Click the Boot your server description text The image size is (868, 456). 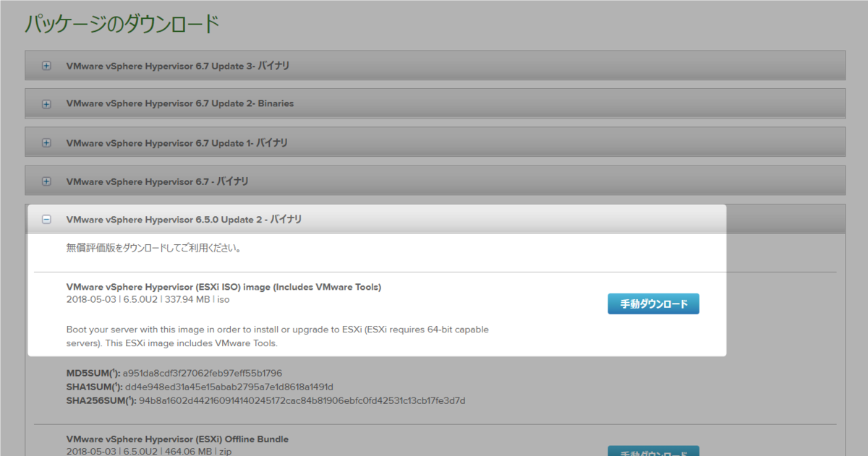click(x=277, y=337)
